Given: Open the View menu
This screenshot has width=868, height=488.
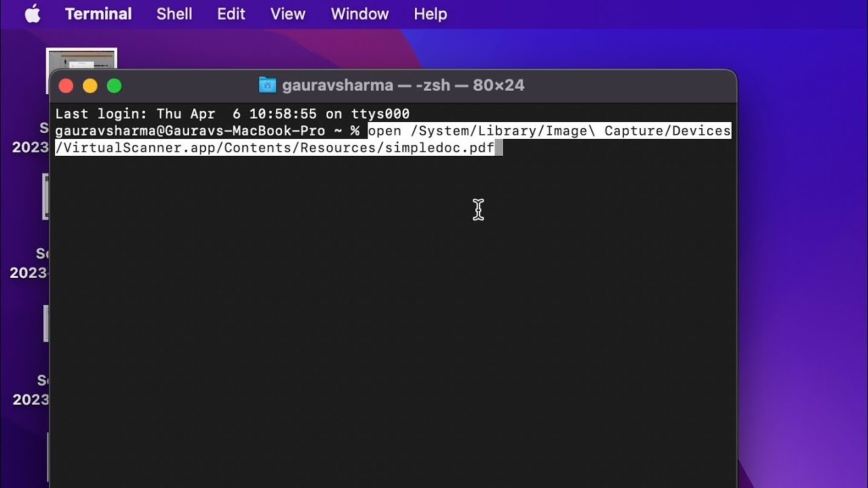Looking at the screenshot, I should click(x=288, y=14).
